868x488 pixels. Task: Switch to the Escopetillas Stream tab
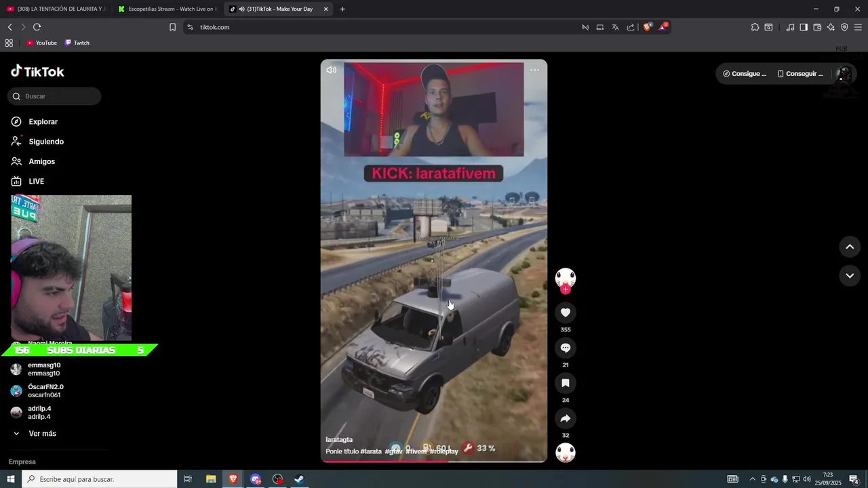168,9
